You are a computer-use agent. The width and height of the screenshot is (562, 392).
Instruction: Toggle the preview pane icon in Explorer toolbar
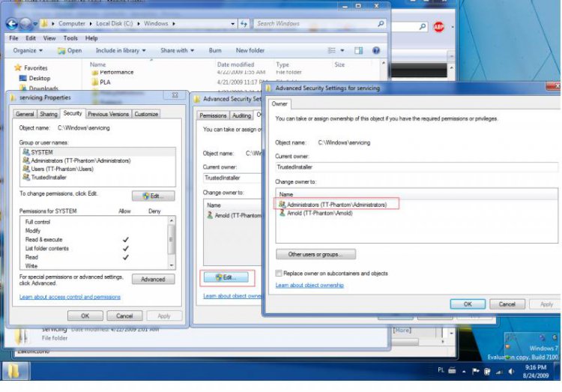point(358,50)
